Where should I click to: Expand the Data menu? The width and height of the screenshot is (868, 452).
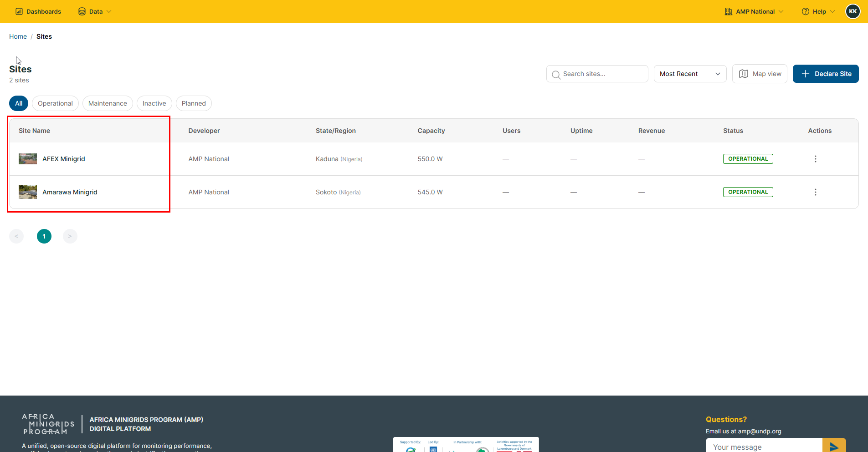tap(95, 11)
